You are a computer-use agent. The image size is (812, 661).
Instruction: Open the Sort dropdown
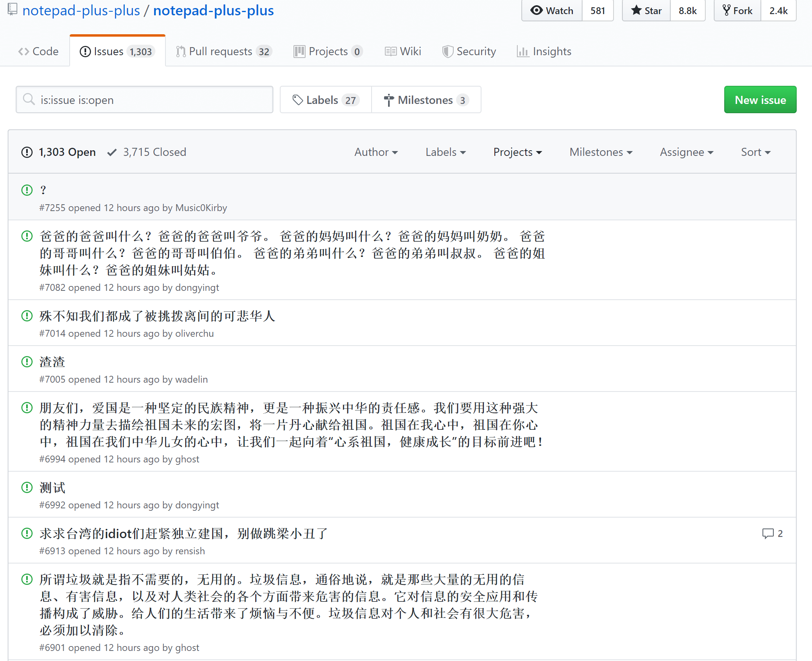coord(756,152)
